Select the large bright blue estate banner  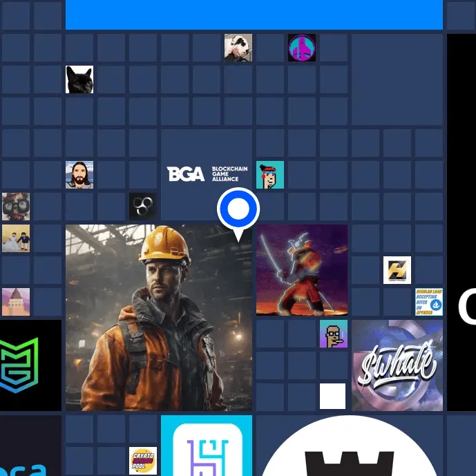254,15
